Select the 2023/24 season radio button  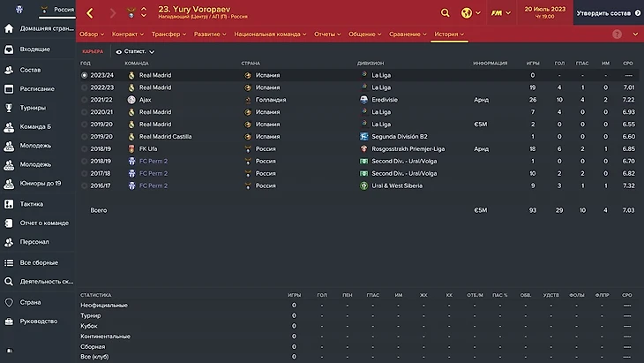(x=85, y=76)
